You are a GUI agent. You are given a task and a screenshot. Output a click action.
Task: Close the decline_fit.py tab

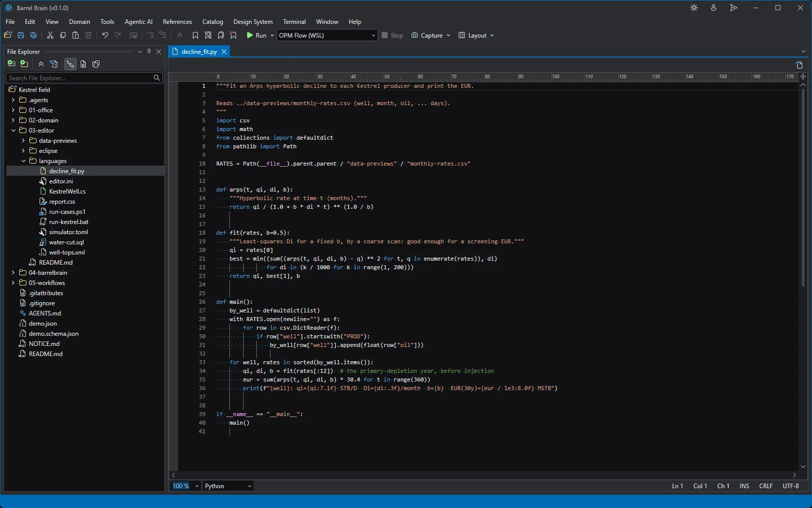(224, 52)
